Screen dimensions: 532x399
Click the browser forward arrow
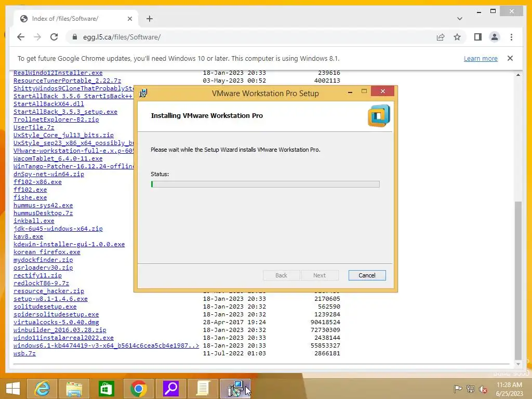click(x=37, y=37)
